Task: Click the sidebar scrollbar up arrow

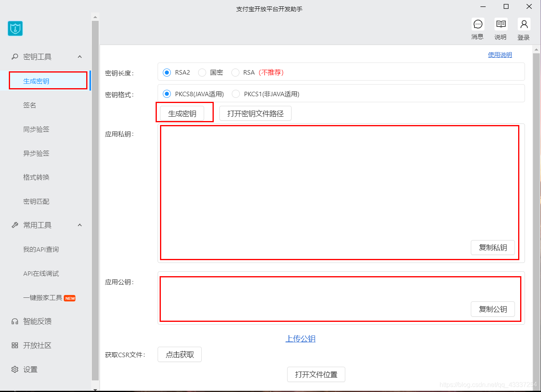Action: click(95, 17)
